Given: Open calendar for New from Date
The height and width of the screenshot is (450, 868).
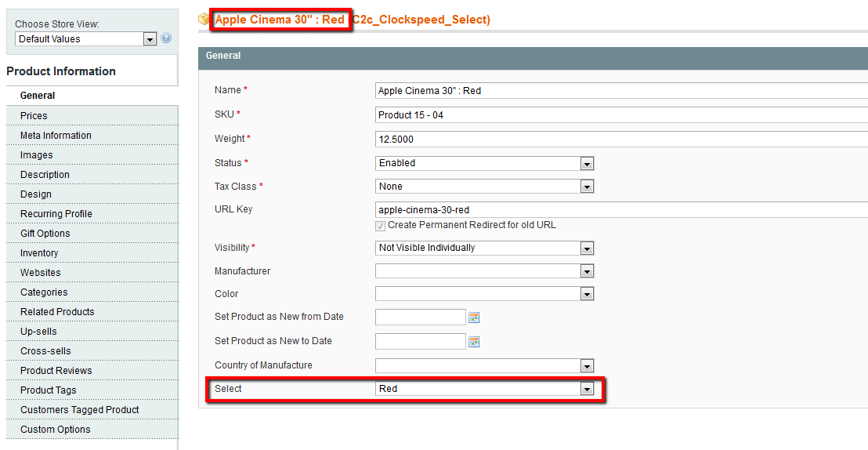Looking at the screenshot, I should point(474,317).
